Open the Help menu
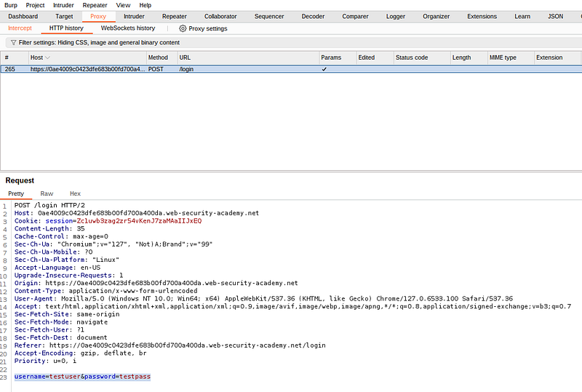 [145, 5]
